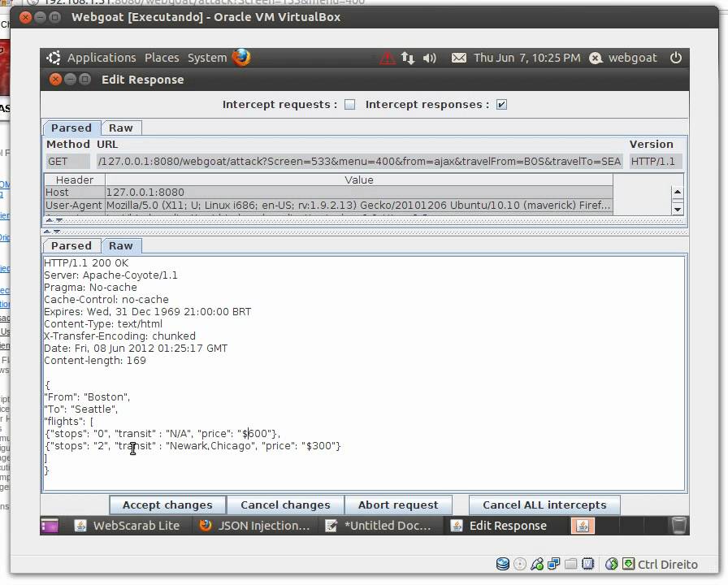Open the webgoat user menu

[632, 58]
